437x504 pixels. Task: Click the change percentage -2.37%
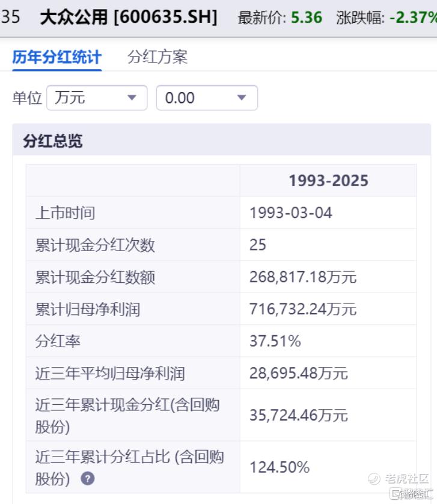tap(413, 17)
